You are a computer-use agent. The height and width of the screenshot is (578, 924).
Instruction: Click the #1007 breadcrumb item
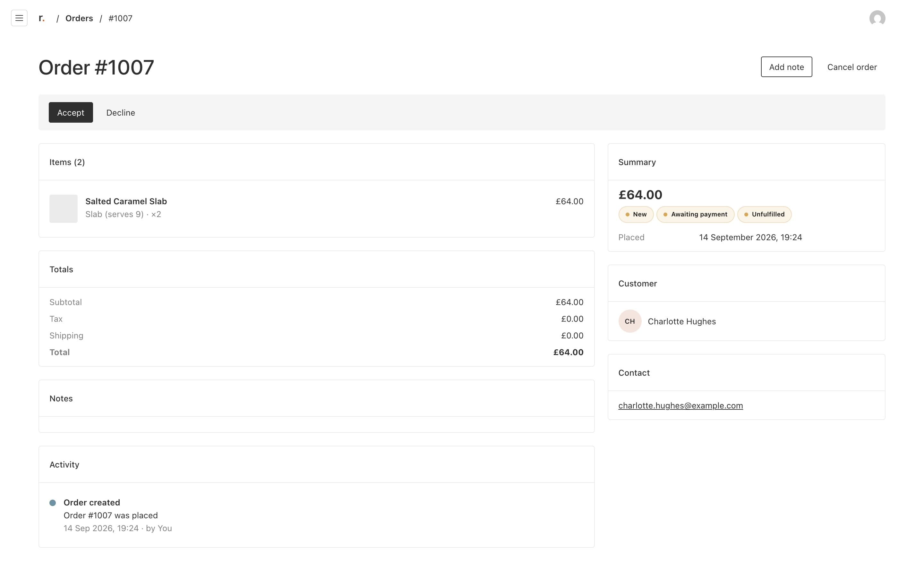pyautogui.click(x=120, y=18)
